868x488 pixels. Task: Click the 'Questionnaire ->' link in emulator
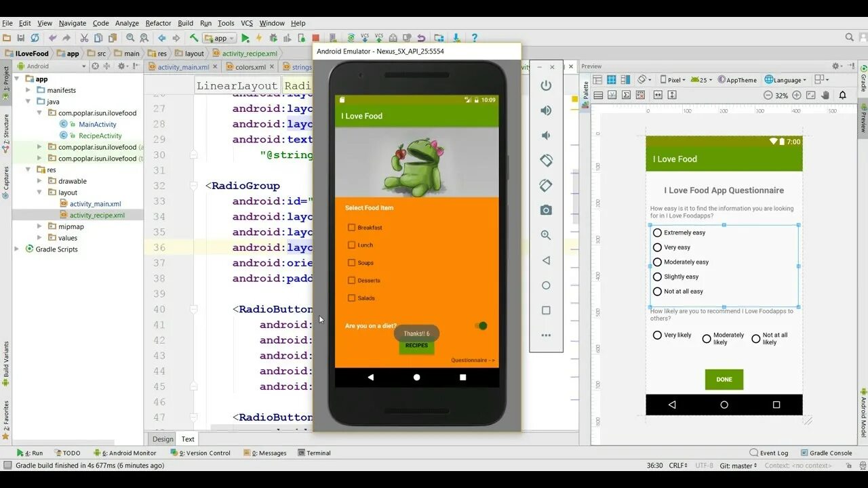[x=473, y=361]
